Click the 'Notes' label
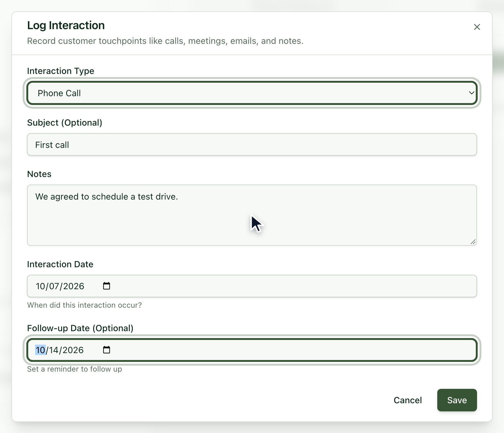Viewport: 504px width, 433px height. (39, 174)
